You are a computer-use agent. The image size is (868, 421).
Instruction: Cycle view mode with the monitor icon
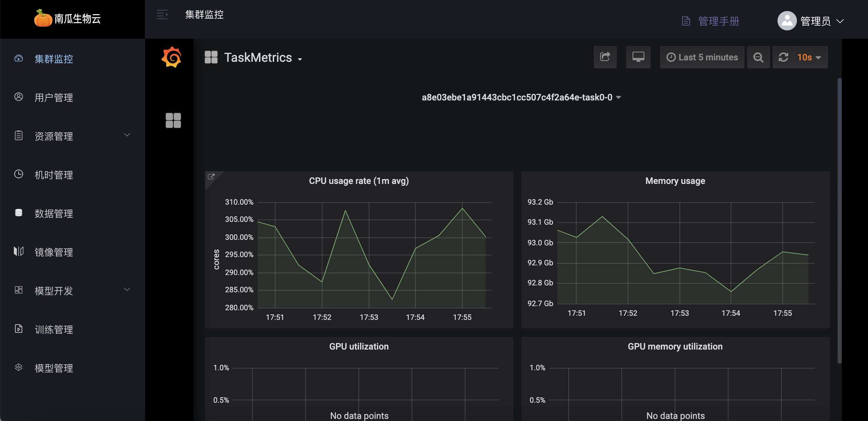(638, 57)
